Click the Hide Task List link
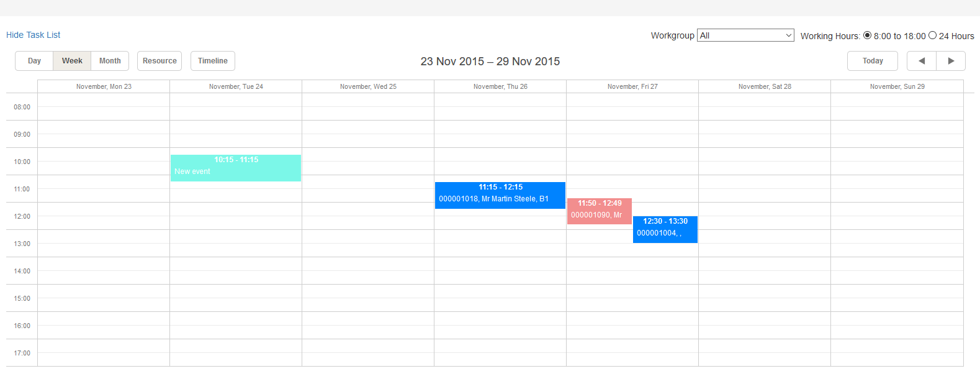 click(34, 35)
